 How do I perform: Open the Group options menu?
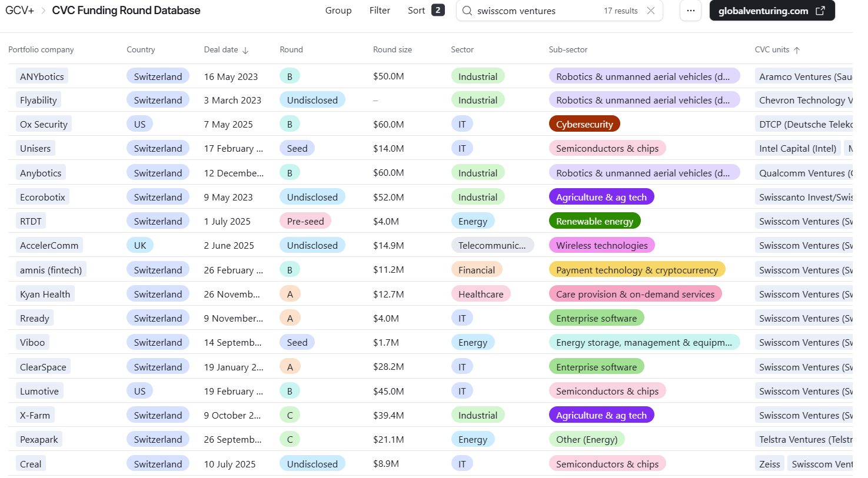pos(338,11)
